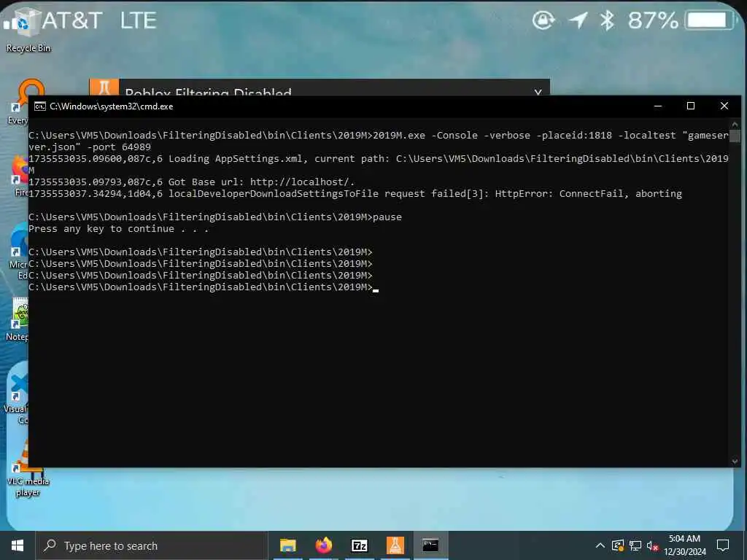Open the Microsoft Edge desktop shortcut

click(18, 251)
